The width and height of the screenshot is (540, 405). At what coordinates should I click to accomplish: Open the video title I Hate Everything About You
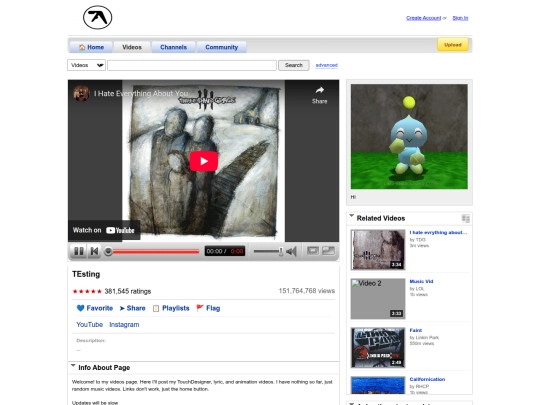141,93
